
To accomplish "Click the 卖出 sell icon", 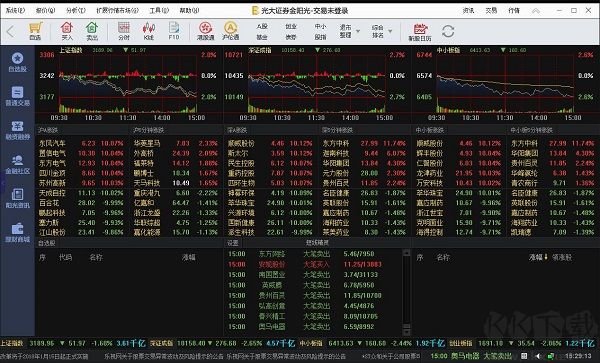I will coord(92,31).
